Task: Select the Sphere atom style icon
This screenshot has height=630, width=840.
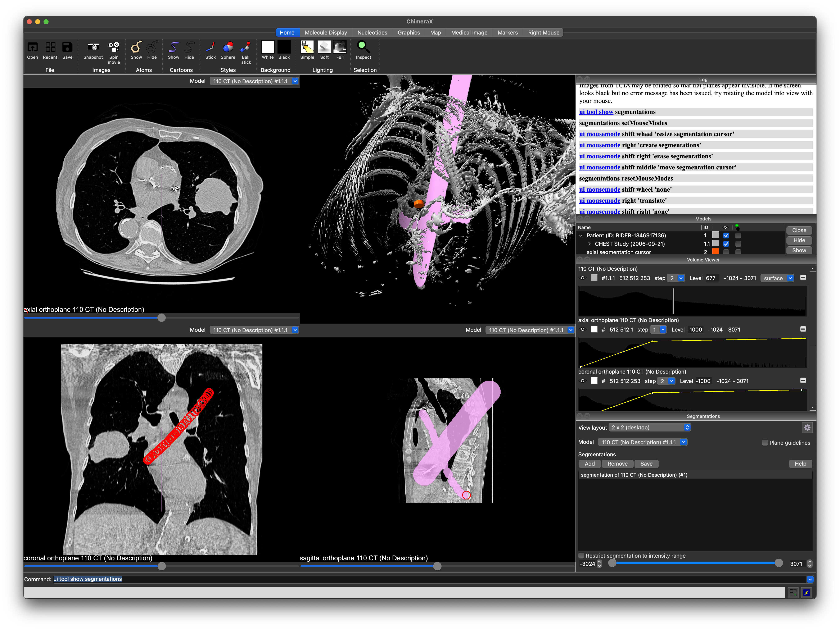Action: tap(228, 47)
